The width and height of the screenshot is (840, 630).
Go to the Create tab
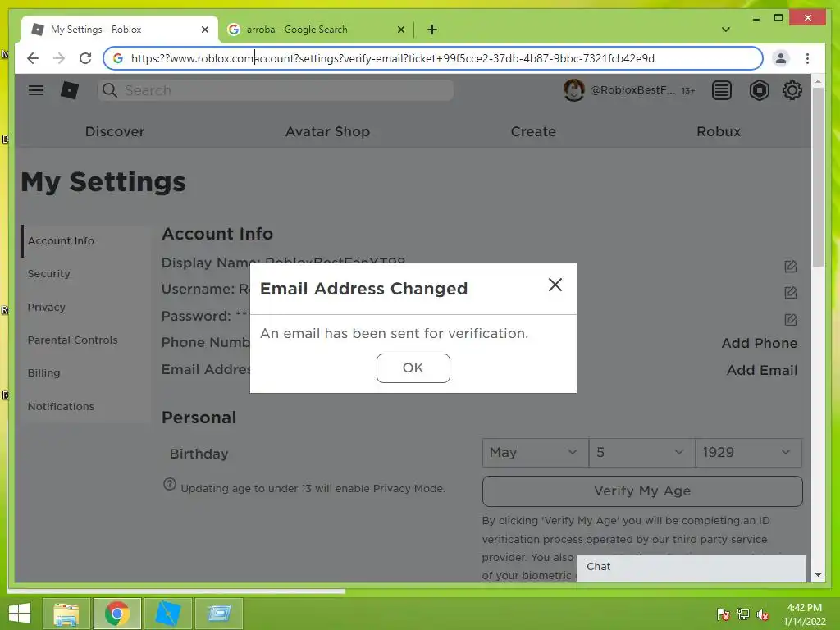[533, 131]
